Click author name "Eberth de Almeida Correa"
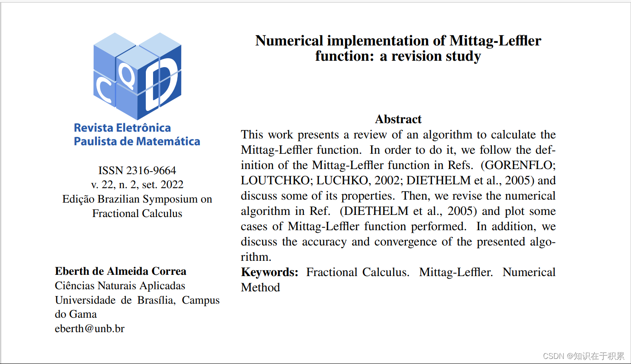This screenshot has width=631, height=364. click(x=121, y=271)
